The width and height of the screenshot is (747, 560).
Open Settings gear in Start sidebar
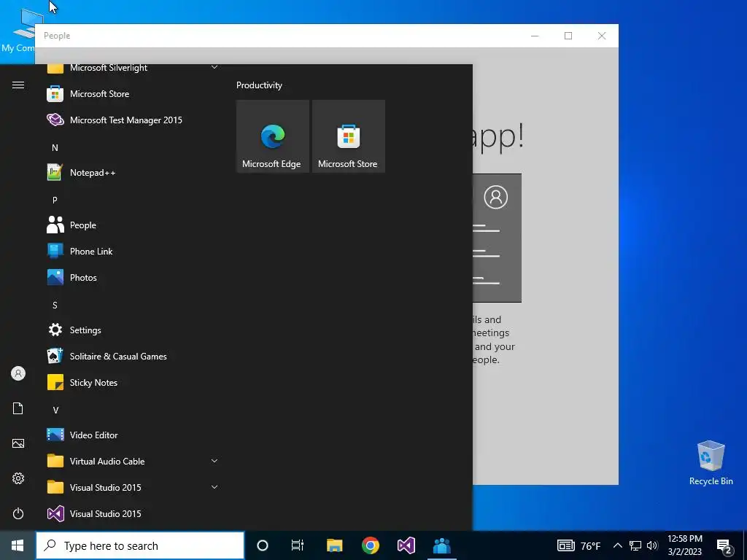pyautogui.click(x=18, y=478)
